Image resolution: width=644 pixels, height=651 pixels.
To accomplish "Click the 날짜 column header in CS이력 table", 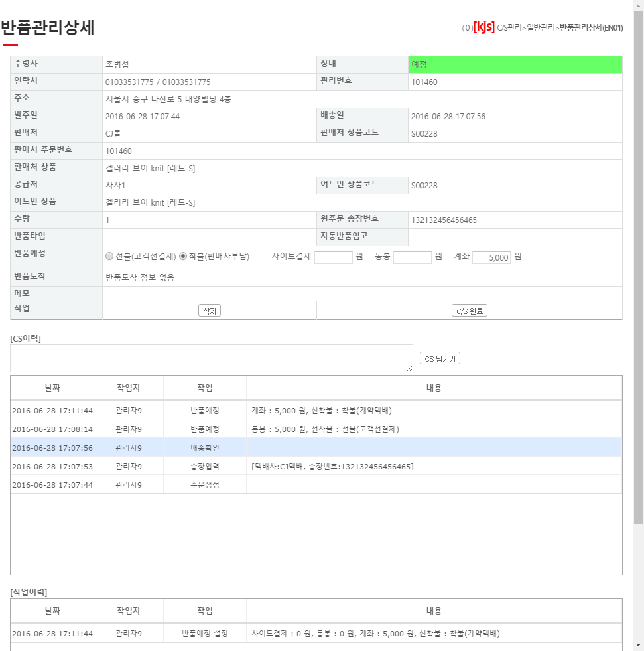I will tap(52, 388).
